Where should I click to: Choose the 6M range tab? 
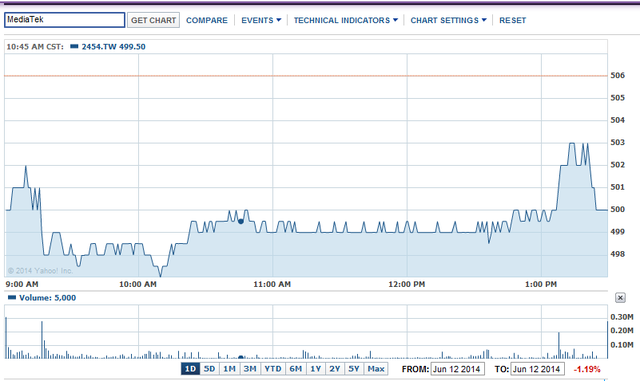(296, 369)
